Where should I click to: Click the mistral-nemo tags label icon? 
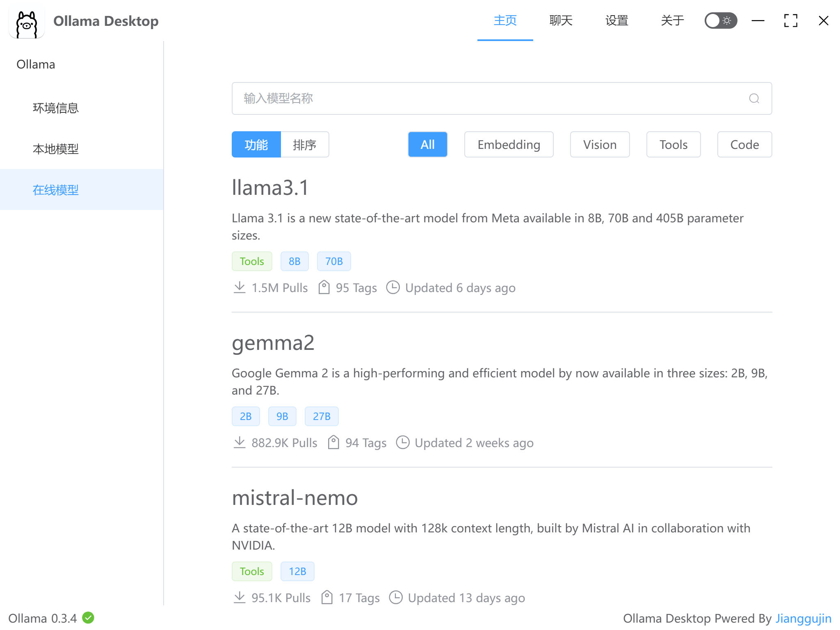[327, 598]
